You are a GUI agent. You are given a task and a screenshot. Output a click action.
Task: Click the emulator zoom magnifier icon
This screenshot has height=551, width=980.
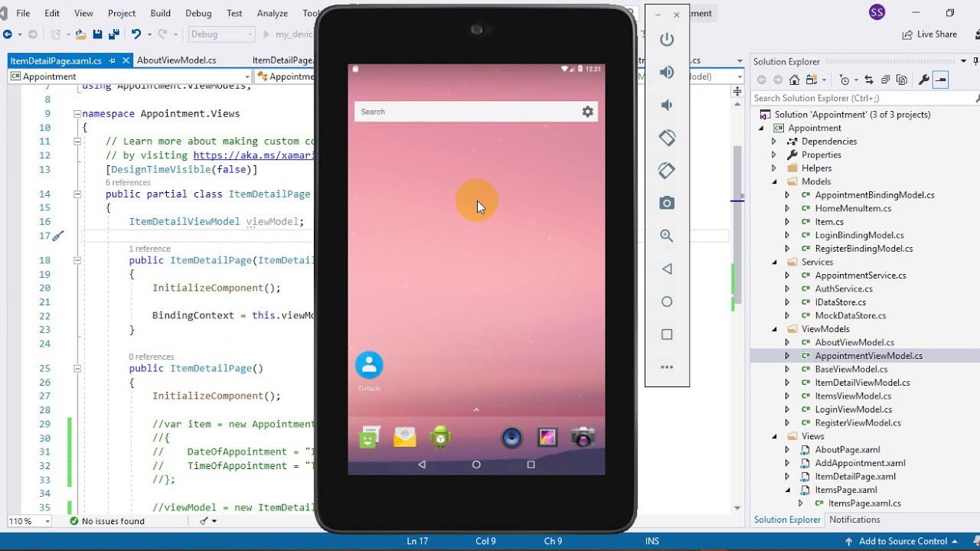667,236
